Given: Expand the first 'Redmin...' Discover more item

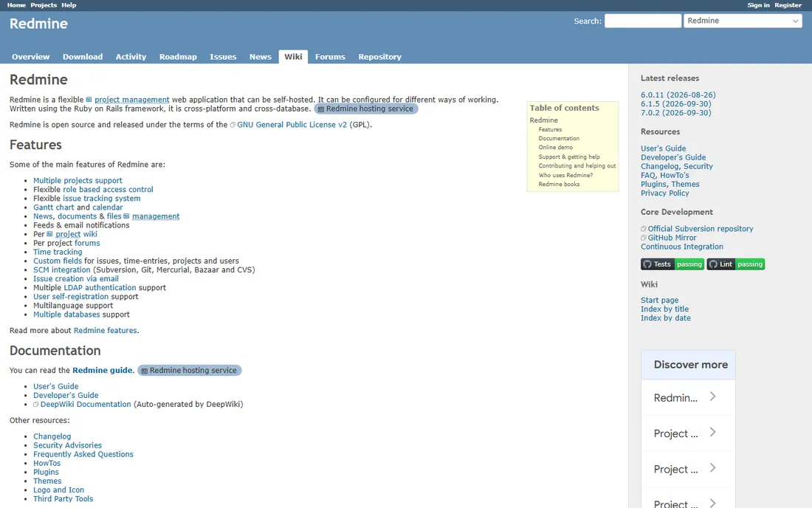Looking at the screenshot, I should click(x=688, y=398).
